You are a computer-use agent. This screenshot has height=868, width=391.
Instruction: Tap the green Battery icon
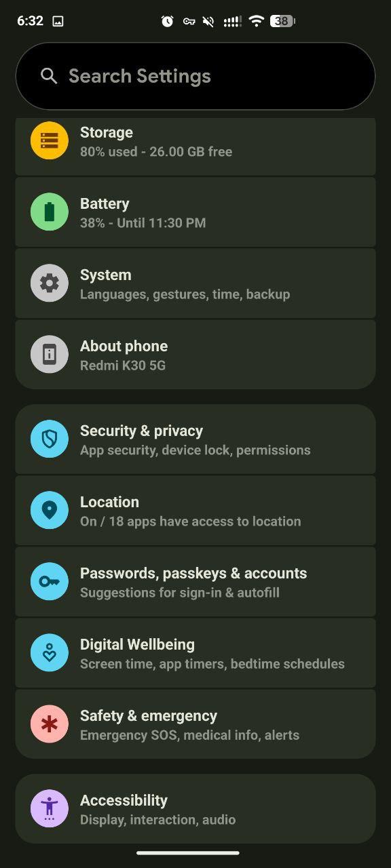tap(50, 212)
